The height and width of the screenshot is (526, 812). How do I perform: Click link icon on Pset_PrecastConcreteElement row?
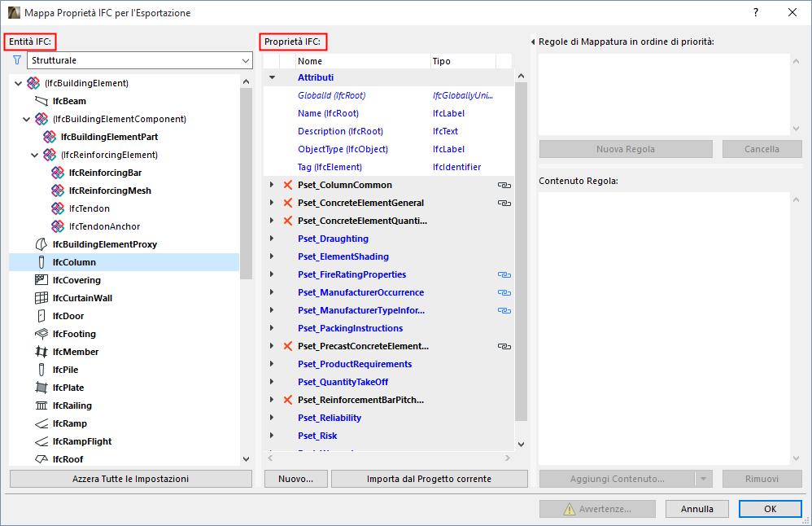[504, 346]
